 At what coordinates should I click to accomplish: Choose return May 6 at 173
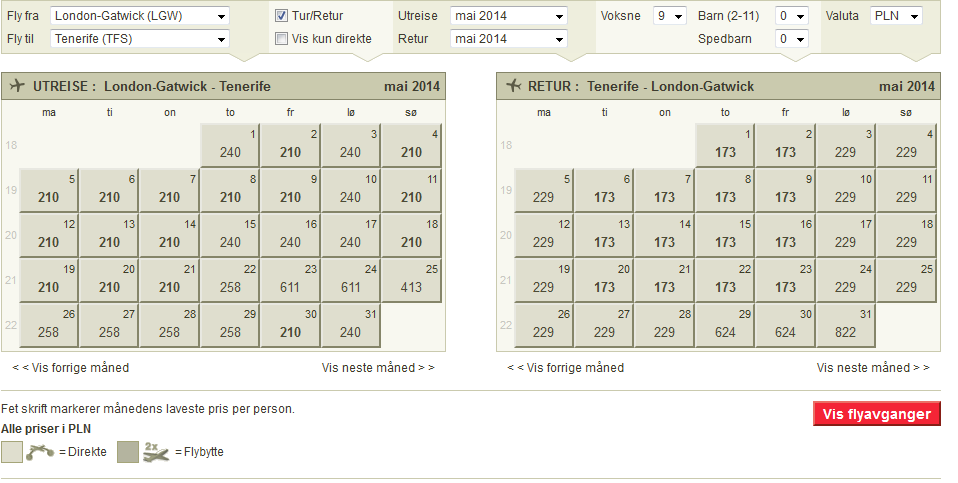[604, 191]
